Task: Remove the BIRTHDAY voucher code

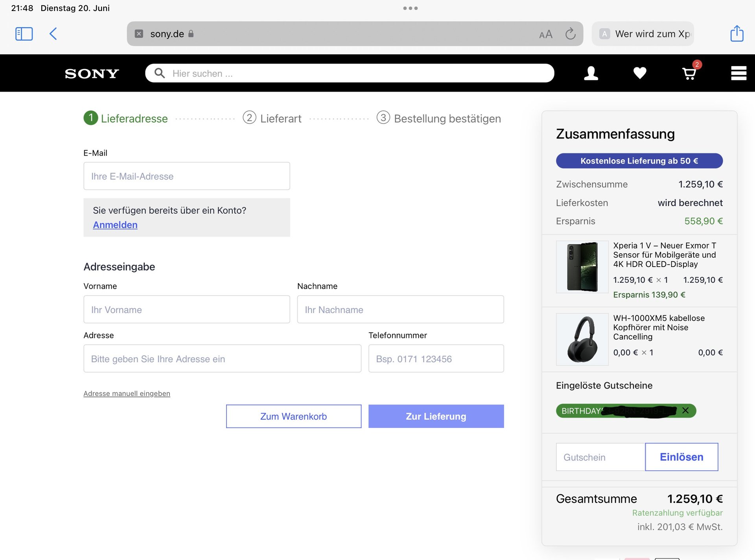Action: 685,411
